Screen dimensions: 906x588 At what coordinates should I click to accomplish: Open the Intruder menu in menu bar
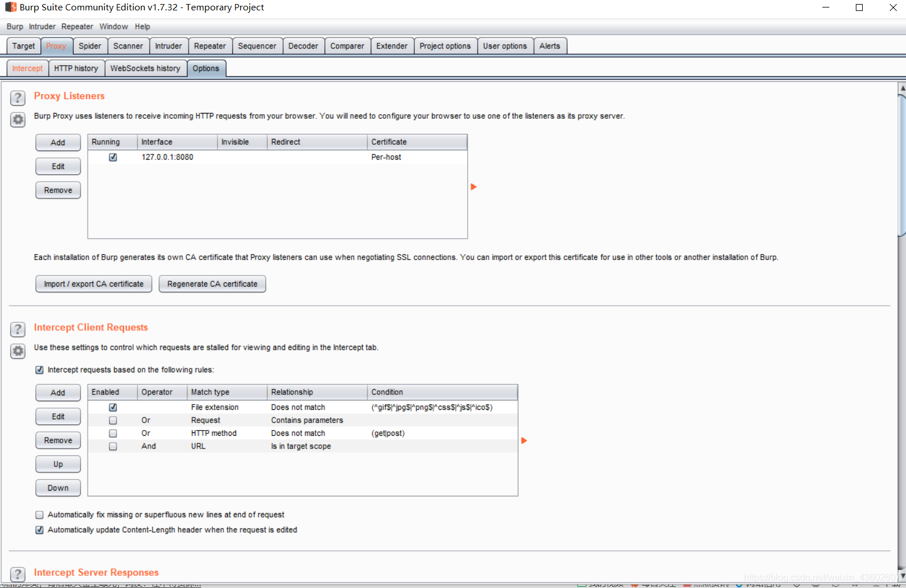tap(42, 27)
